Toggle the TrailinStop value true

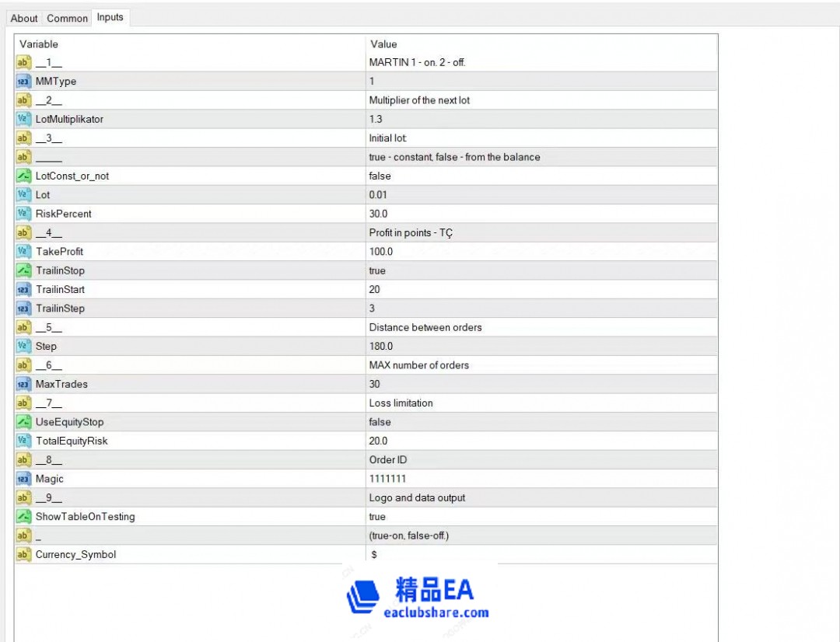click(x=377, y=270)
